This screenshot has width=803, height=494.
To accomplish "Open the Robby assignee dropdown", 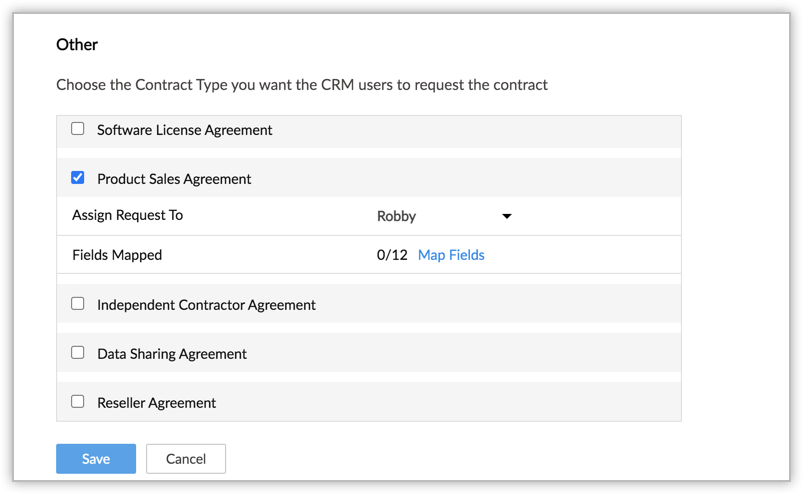I will point(443,216).
